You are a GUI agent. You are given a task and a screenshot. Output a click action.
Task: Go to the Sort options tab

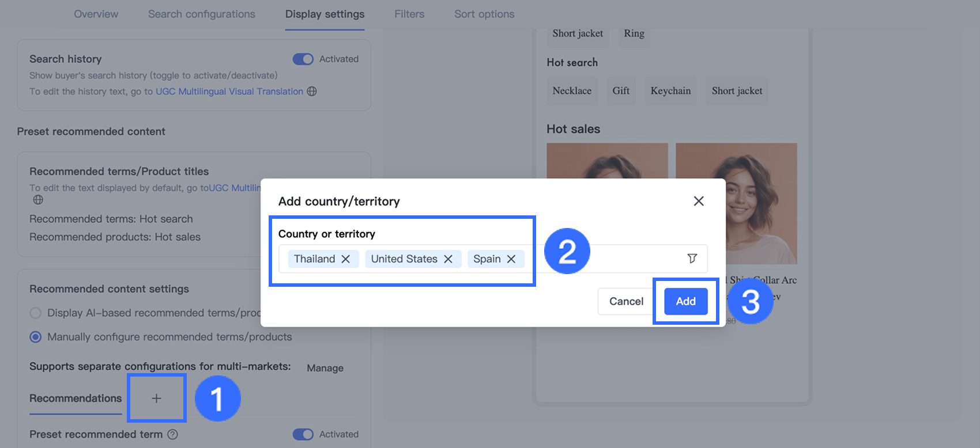[484, 14]
